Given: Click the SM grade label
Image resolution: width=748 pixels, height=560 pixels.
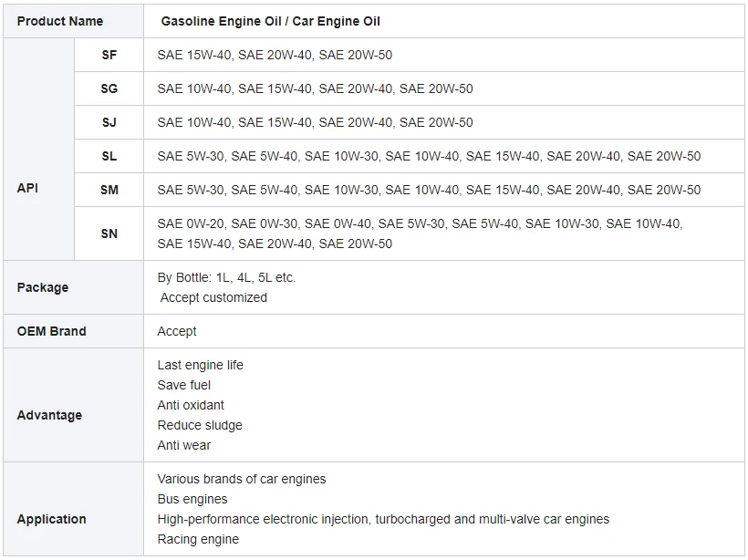Looking at the screenshot, I should (109, 190).
